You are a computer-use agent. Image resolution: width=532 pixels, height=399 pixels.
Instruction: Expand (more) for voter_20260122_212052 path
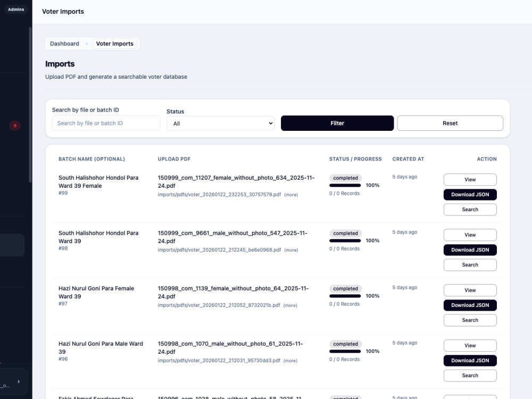tap(290, 305)
